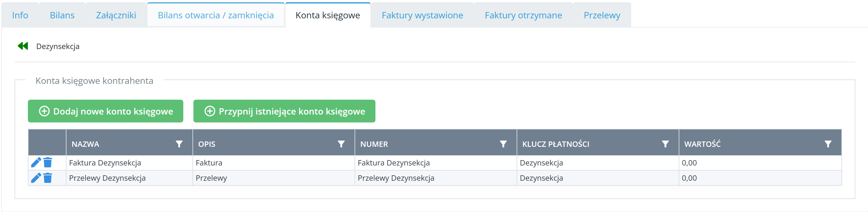Open filter for the NUMER column

pyautogui.click(x=503, y=144)
